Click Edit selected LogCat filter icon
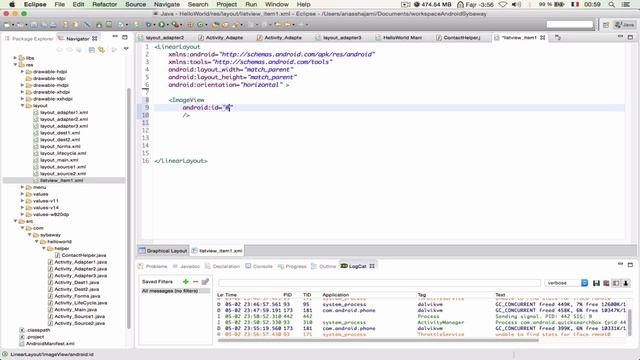The height and width of the screenshot is (360, 640). [x=205, y=282]
